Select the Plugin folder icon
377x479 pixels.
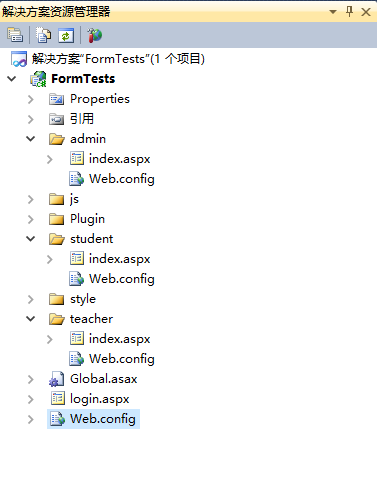pos(56,219)
